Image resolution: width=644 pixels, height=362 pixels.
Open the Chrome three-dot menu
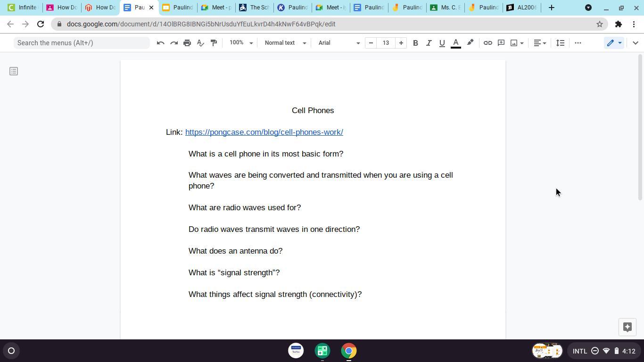634,24
